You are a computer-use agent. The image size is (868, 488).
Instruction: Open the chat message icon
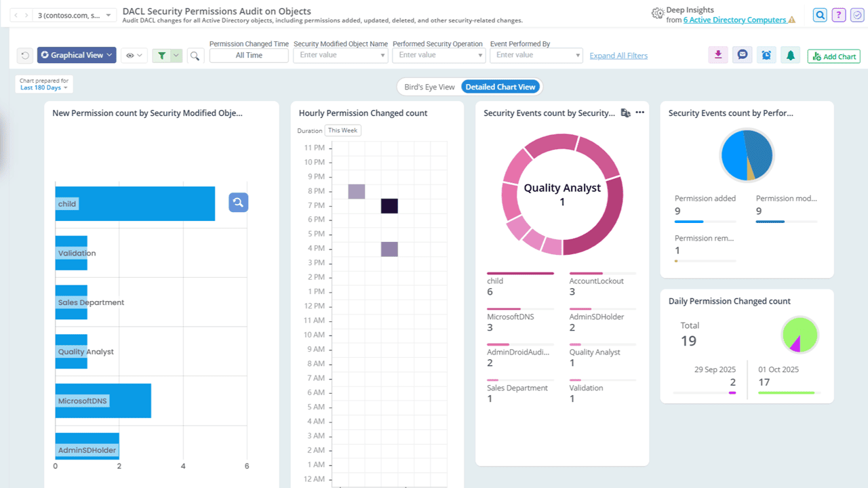click(x=743, y=56)
